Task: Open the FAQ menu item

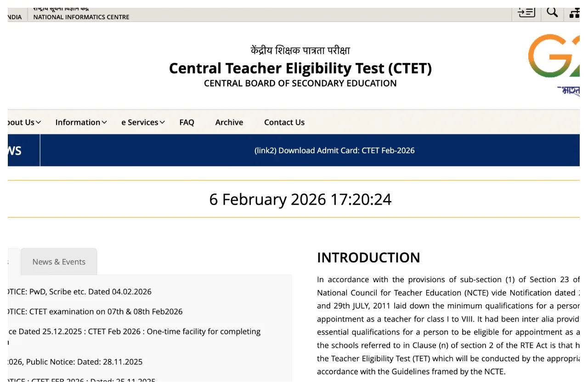Action: coord(187,122)
